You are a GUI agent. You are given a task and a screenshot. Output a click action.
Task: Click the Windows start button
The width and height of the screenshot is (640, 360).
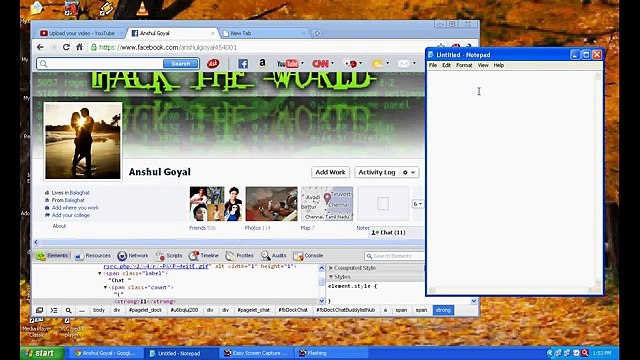pyautogui.click(x=42, y=353)
